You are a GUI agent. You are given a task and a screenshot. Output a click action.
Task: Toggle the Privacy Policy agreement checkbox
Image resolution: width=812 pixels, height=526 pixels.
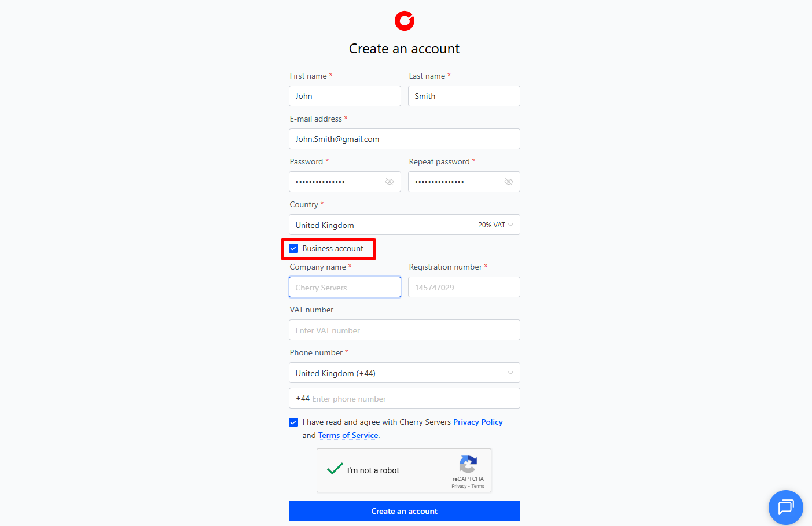[293, 422]
